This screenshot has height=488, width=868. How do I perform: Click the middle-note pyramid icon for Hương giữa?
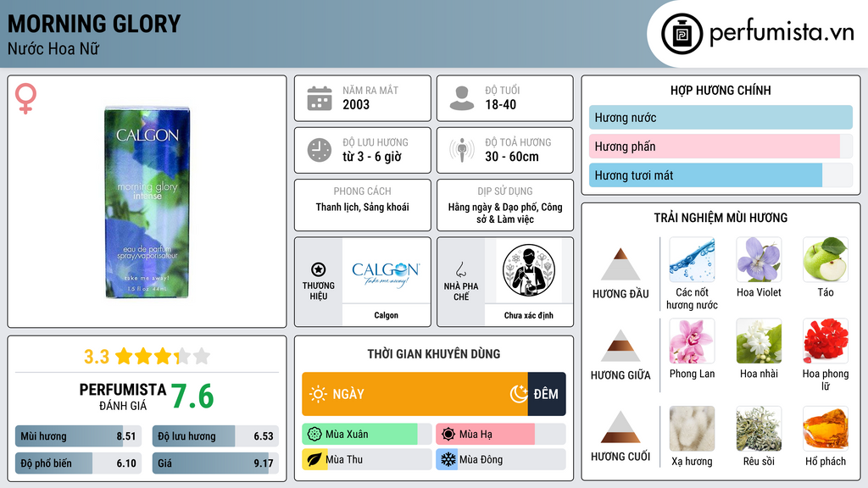(620, 346)
